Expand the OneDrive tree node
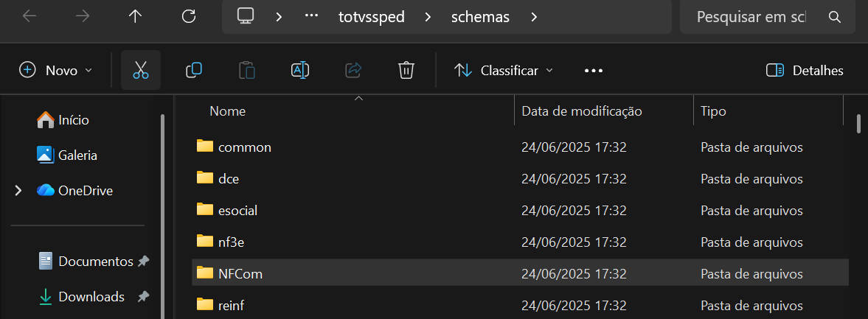 click(x=18, y=191)
